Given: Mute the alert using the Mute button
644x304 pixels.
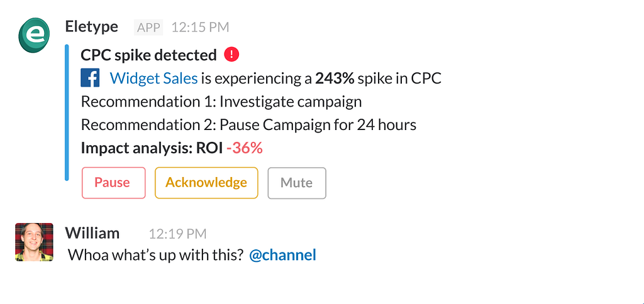Looking at the screenshot, I should [x=297, y=183].
